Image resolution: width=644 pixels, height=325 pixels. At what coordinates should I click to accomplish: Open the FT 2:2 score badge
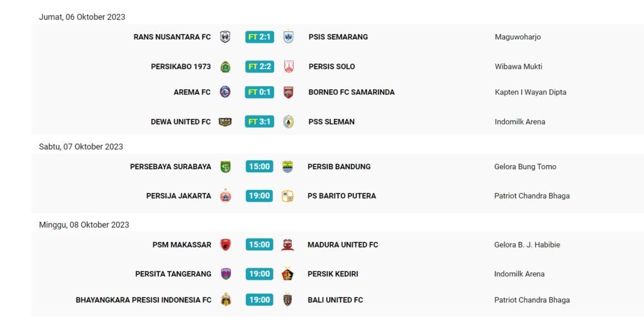(x=260, y=67)
